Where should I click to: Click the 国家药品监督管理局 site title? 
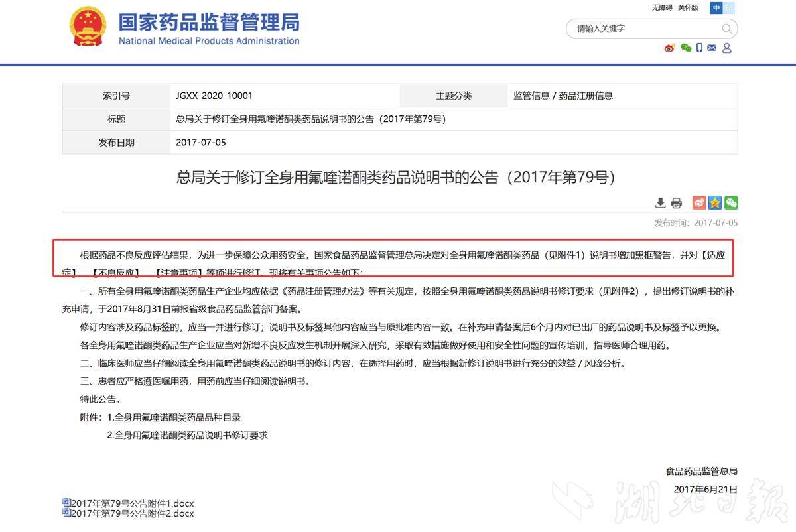[x=209, y=22]
